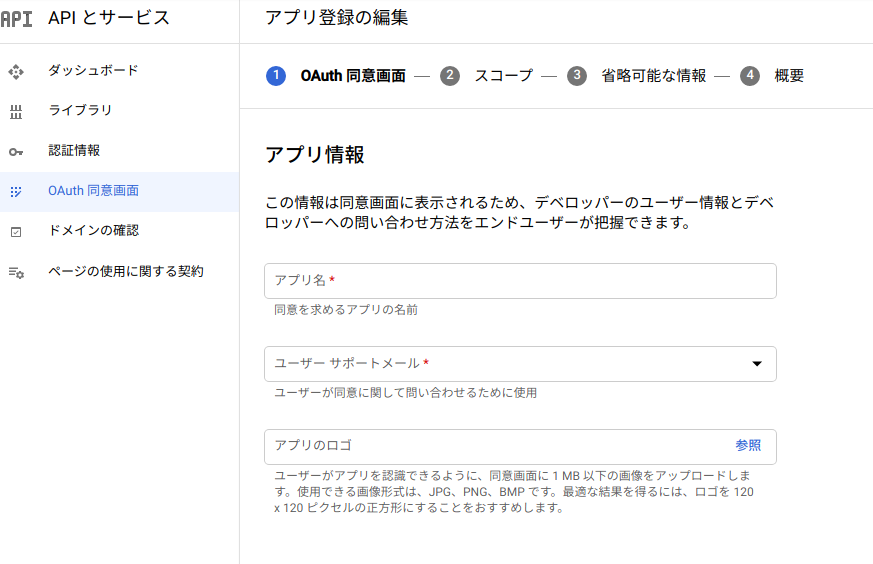The width and height of the screenshot is (873, 564).
Task: Go to the 概要 step
Action: (789, 76)
